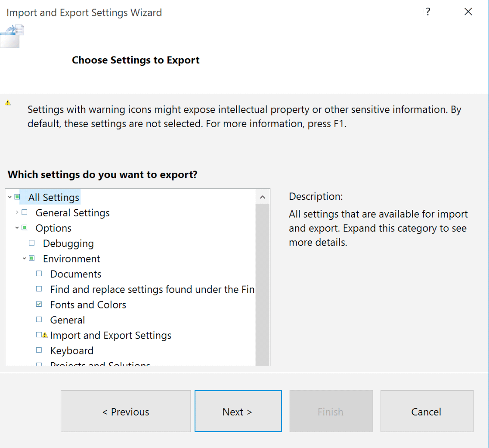This screenshot has height=448, width=489.
Task: Click the warning icon next to Import and Export Settings
Action: point(45,335)
